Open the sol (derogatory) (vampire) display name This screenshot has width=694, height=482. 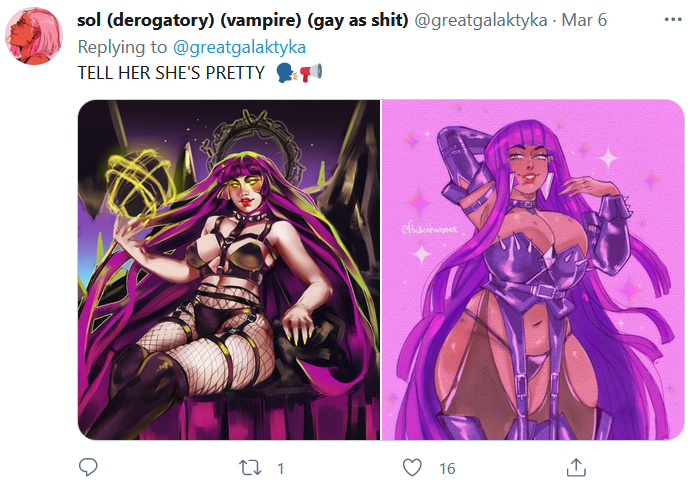(x=243, y=20)
